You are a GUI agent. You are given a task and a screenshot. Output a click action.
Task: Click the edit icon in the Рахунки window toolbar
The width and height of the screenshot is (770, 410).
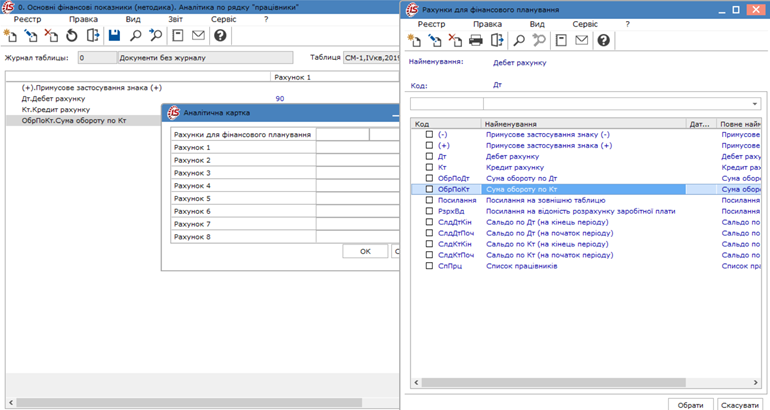point(435,40)
